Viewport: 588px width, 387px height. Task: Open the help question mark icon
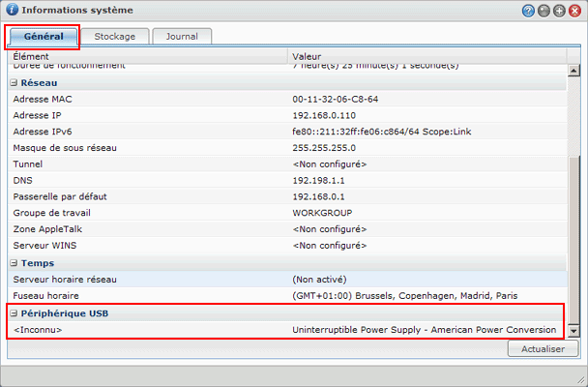pyautogui.click(x=528, y=11)
